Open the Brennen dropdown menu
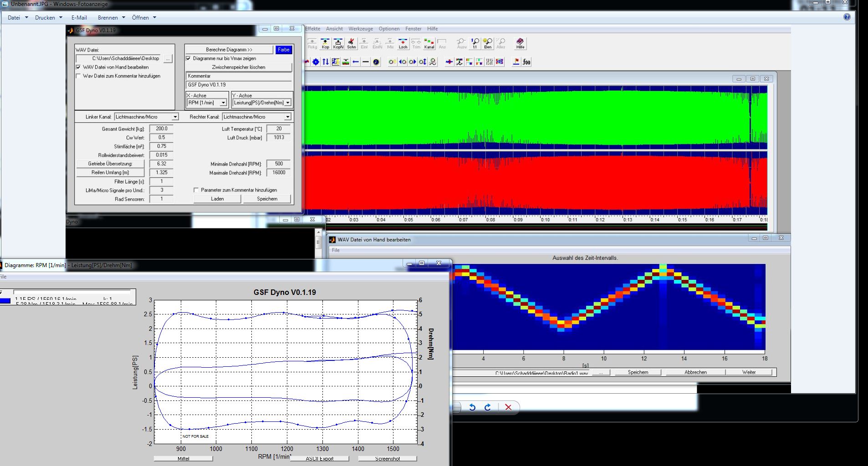 111,18
